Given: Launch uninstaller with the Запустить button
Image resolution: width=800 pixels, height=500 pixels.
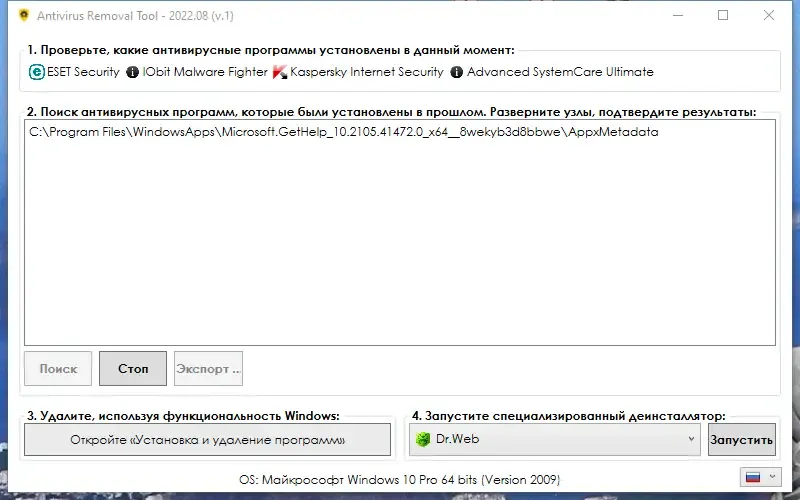Looking at the screenshot, I should 742,439.
